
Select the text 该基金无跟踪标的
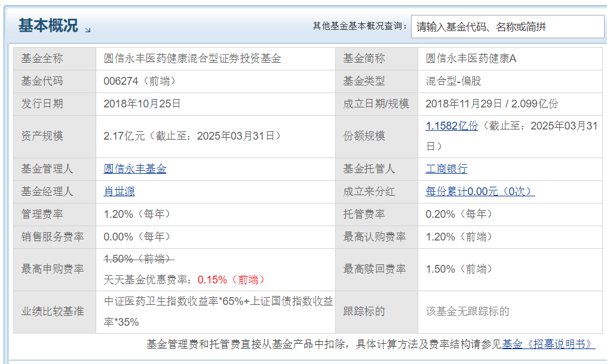467,311
